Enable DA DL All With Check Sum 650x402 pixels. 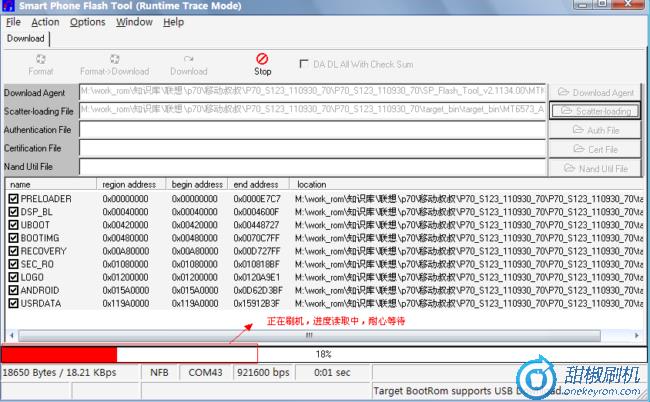[306, 64]
